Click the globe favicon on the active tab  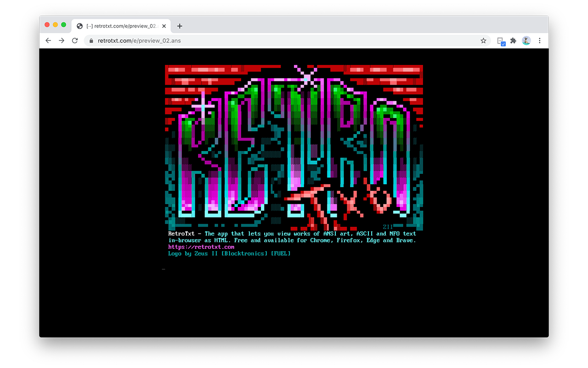tap(79, 26)
